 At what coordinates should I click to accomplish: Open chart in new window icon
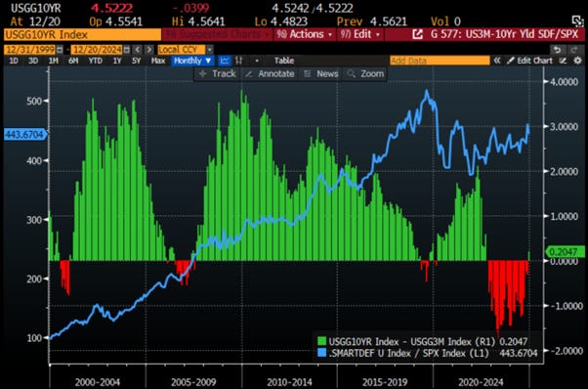(x=417, y=34)
